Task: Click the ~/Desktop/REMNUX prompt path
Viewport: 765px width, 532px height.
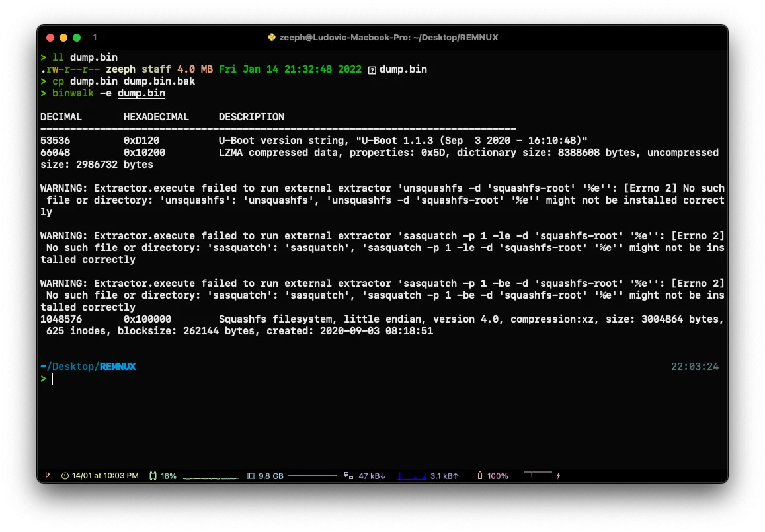Action: pos(88,366)
